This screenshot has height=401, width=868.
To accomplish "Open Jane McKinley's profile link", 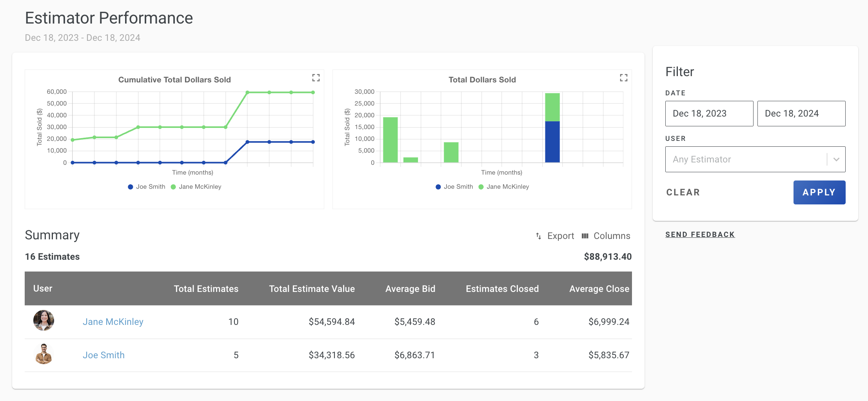I will point(113,322).
